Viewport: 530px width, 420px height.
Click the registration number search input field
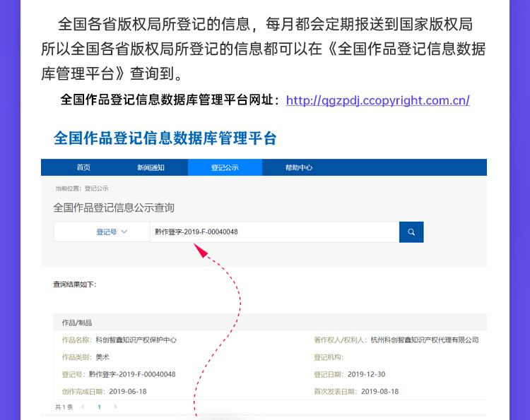click(274, 232)
